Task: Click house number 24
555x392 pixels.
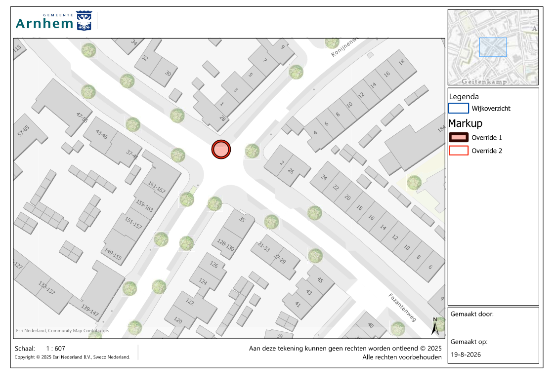Action: pos(324,177)
